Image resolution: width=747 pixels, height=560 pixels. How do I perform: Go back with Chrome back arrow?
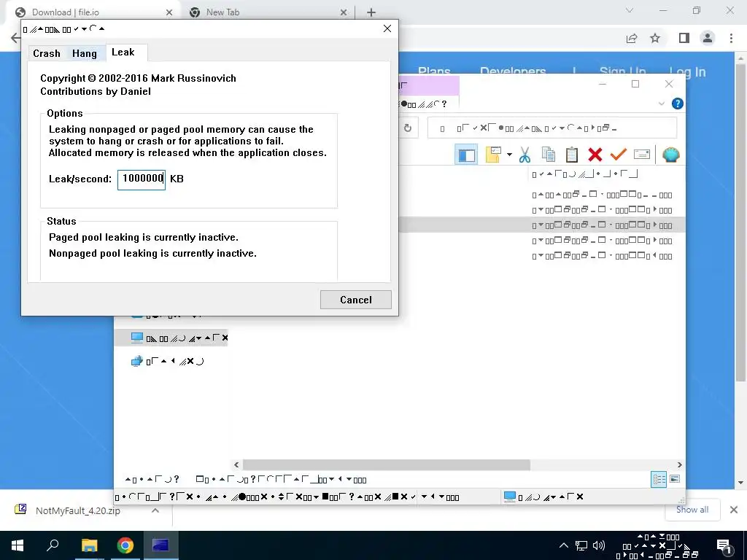coord(15,38)
